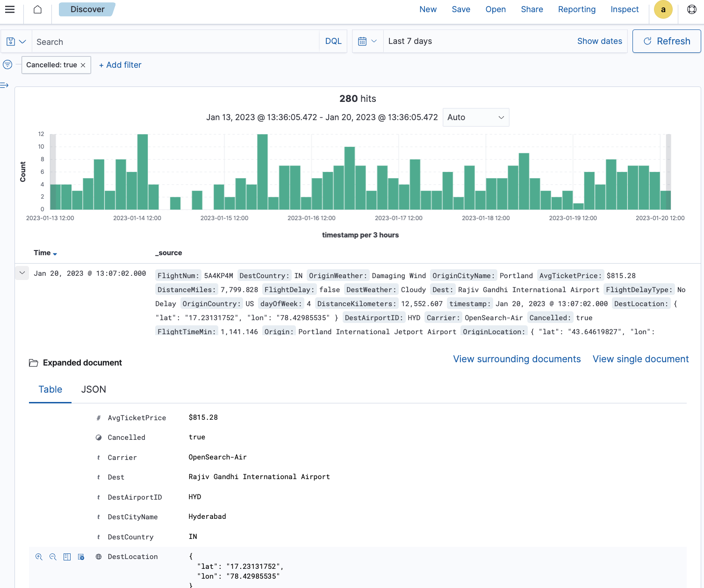Open View surrounding documents
Screen dimensions: 704x588
coord(517,359)
